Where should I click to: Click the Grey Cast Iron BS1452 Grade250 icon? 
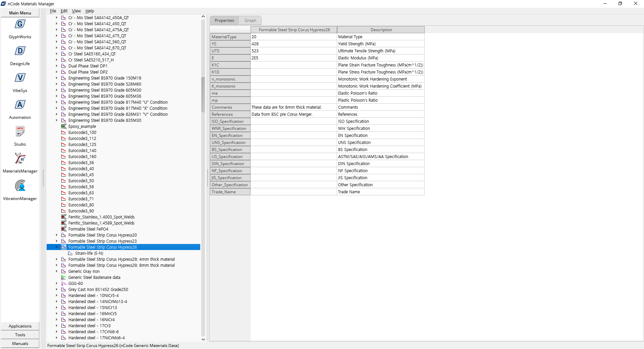(64, 290)
